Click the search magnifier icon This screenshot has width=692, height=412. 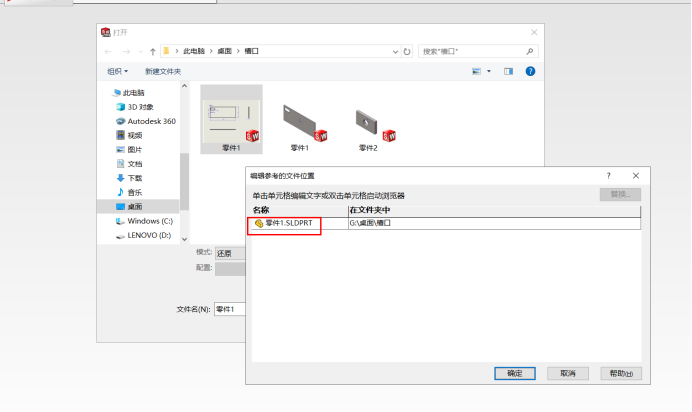(530, 52)
